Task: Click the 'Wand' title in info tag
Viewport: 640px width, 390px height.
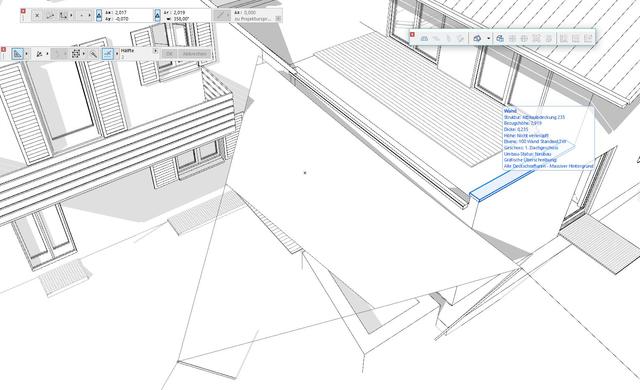Action: pos(510,111)
